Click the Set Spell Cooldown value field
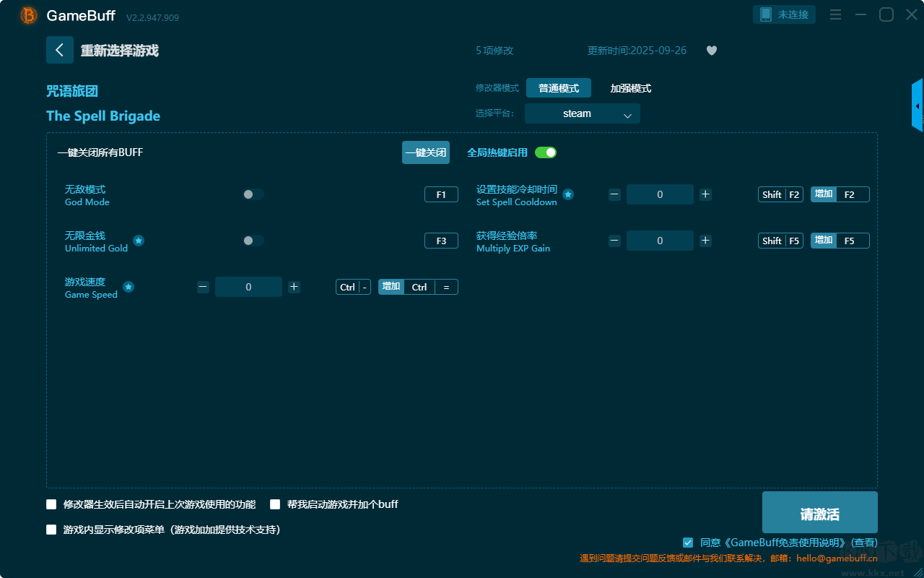The image size is (924, 578). click(660, 194)
